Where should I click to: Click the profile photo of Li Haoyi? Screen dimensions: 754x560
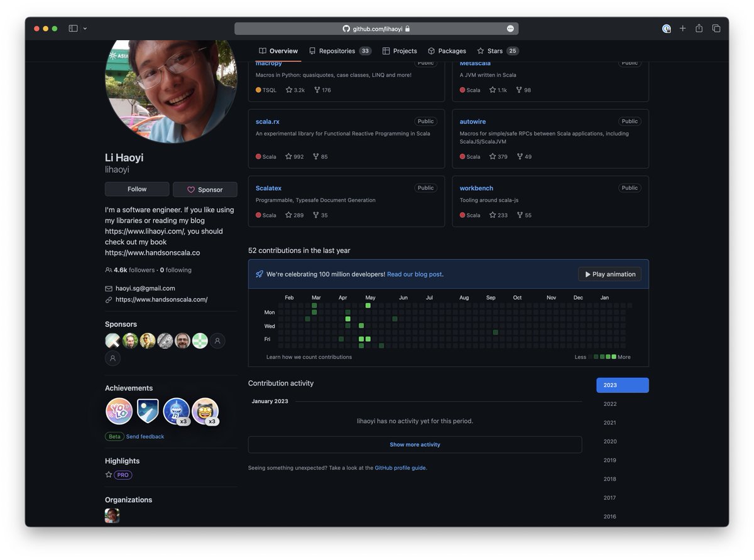point(171,92)
